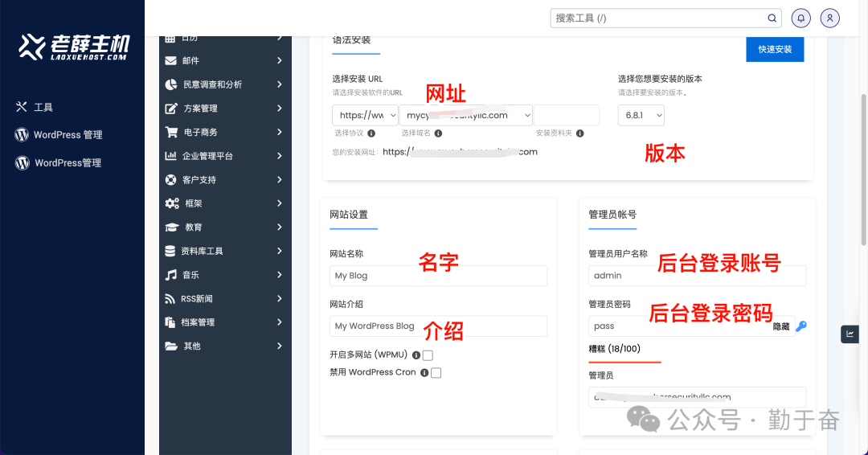Click 隐藏 to hide the password
868x455 pixels.
780,326
